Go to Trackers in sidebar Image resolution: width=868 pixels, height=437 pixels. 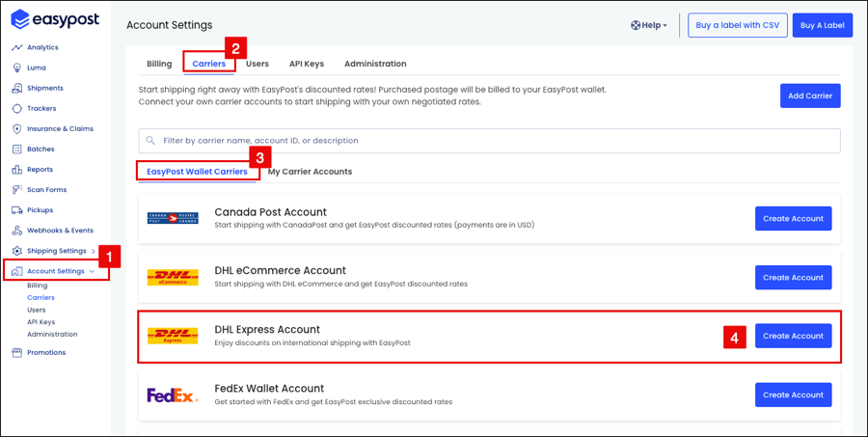[x=41, y=109]
